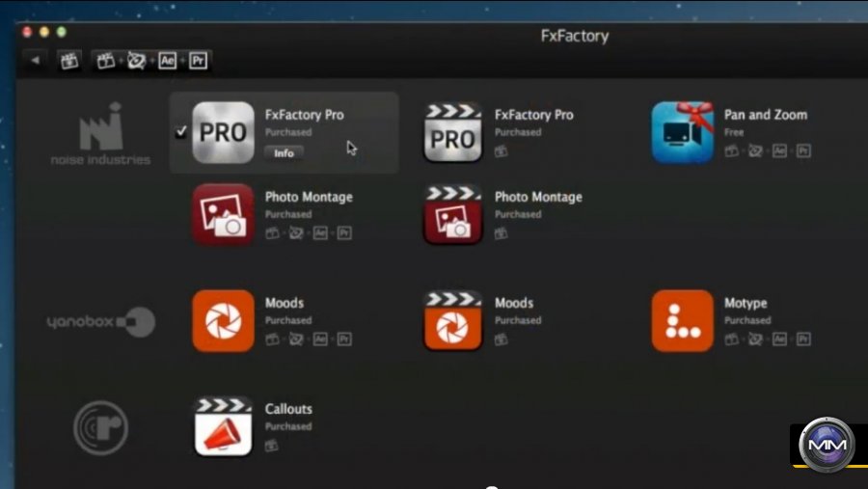Image resolution: width=868 pixels, height=489 pixels.
Task: Click Motion icon under Motype
Action: [755, 339]
